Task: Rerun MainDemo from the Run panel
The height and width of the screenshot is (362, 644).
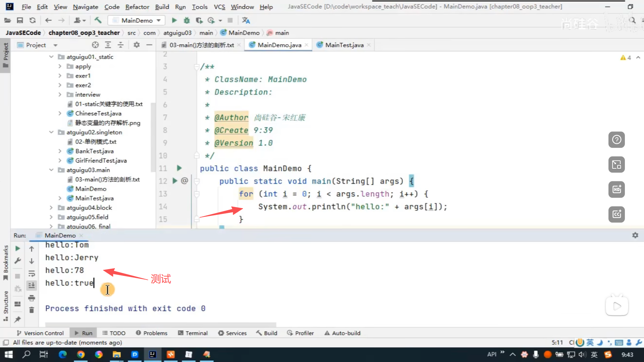Action: coord(18,248)
